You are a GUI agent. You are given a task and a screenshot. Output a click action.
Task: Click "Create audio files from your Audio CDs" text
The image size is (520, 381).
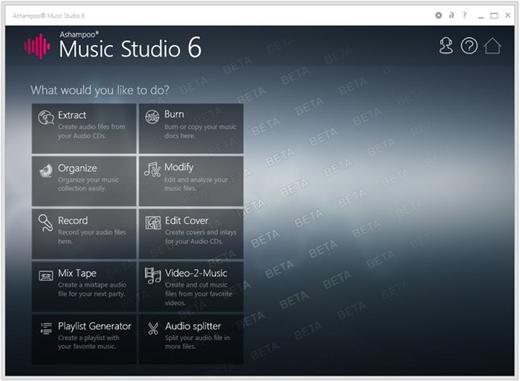point(92,131)
